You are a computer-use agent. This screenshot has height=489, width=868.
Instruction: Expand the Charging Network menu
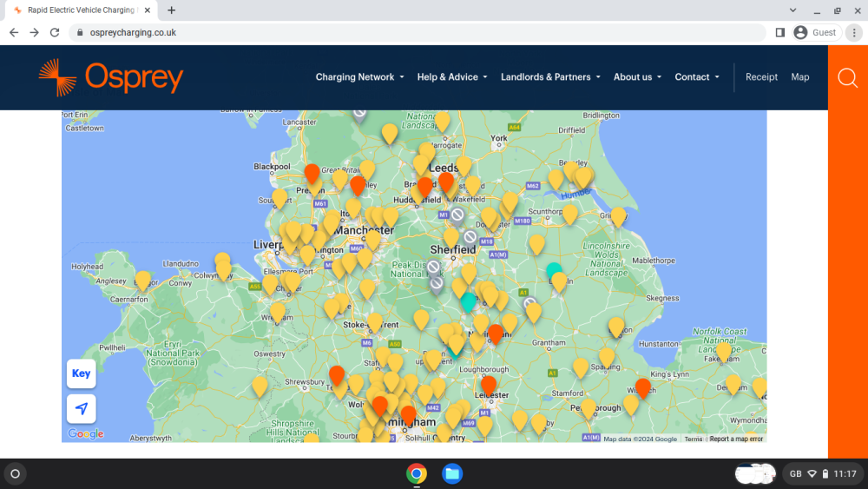click(360, 77)
